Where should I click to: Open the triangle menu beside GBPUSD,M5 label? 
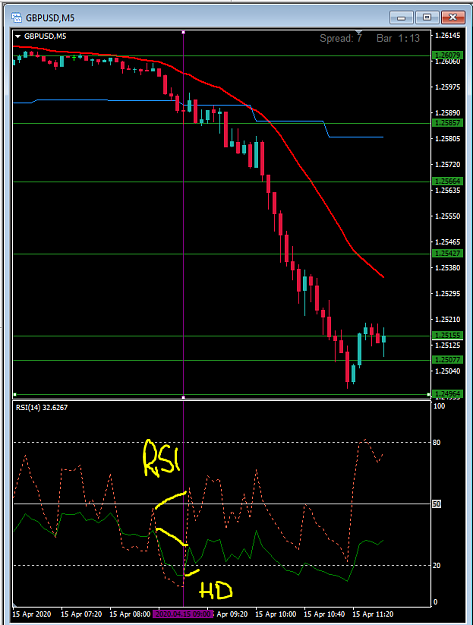[18, 36]
